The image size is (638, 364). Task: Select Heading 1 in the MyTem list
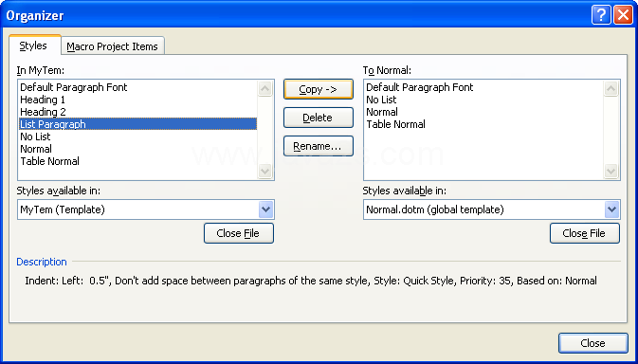click(43, 100)
